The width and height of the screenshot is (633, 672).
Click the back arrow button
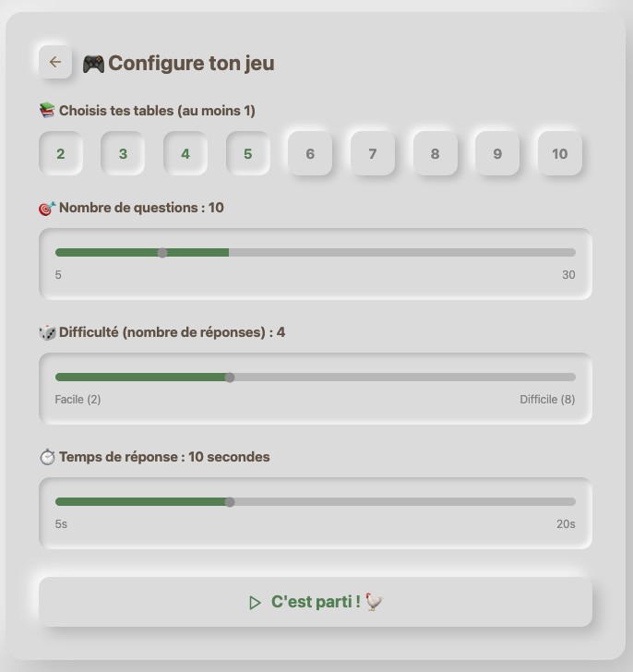coord(55,62)
